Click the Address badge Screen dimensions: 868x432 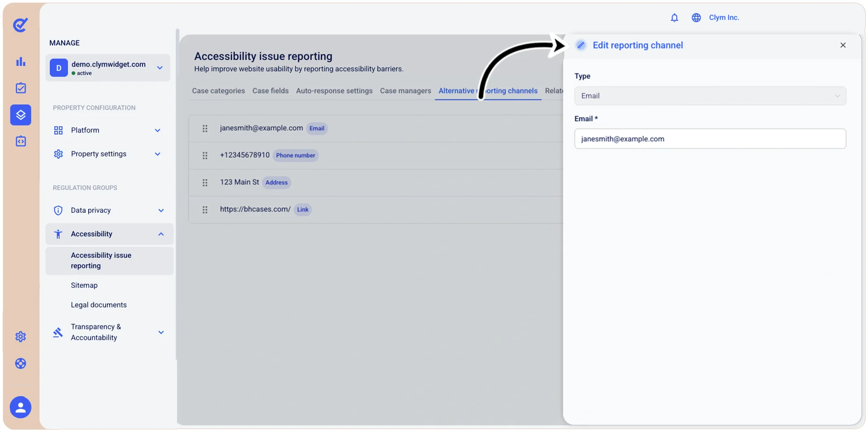pos(277,183)
